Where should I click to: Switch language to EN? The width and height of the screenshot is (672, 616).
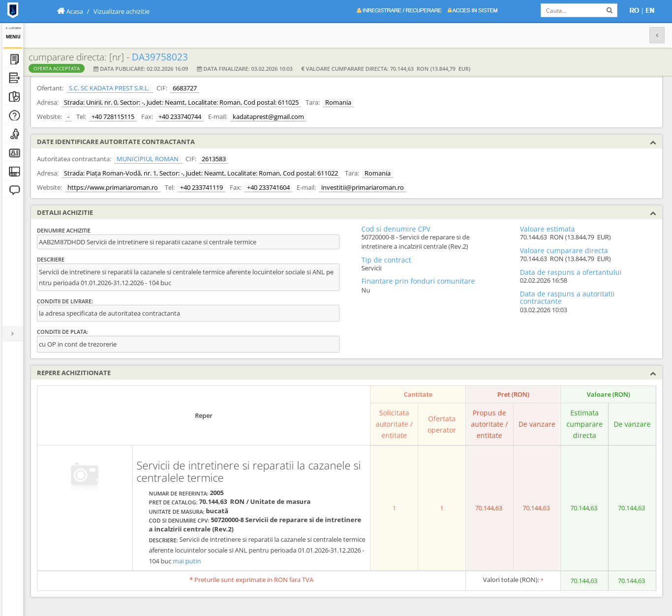650,10
